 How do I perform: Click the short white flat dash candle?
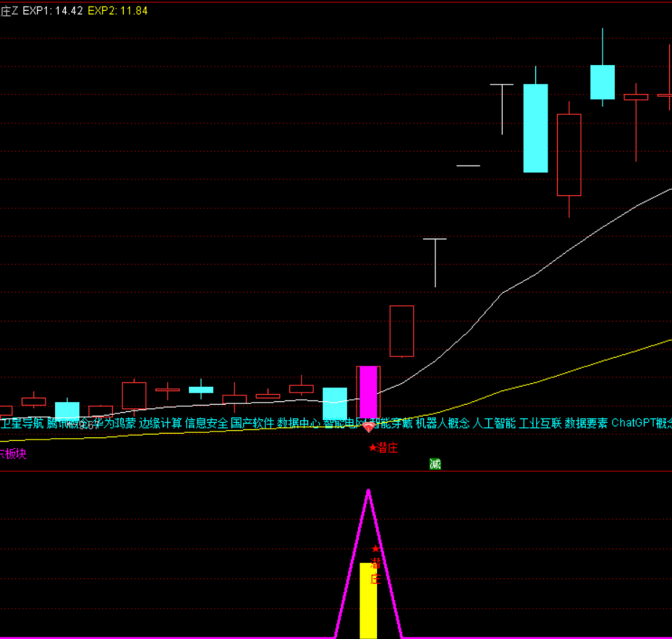click(468, 166)
